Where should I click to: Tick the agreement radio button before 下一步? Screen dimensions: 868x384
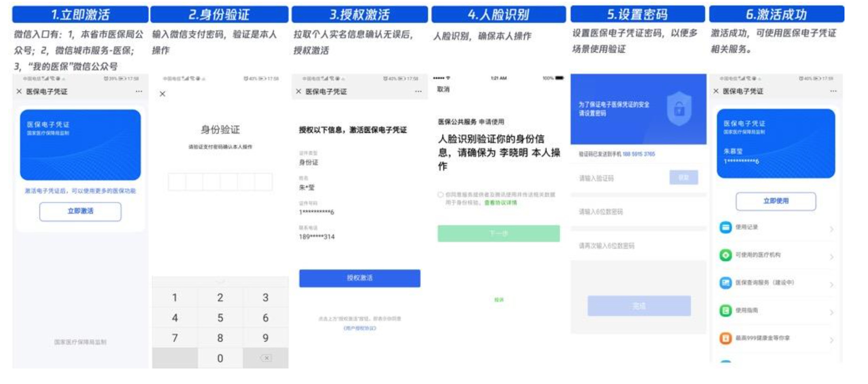(441, 194)
